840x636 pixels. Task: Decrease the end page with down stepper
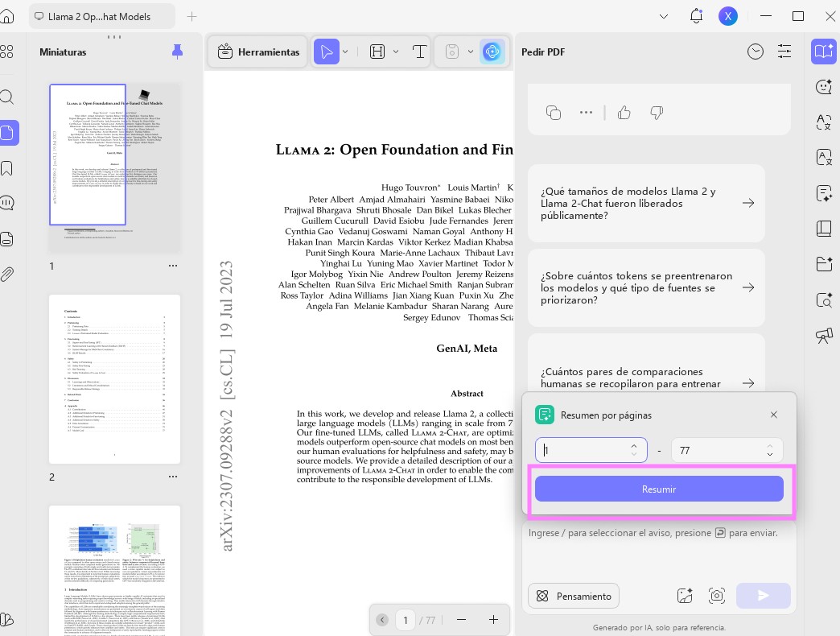point(770,454)
